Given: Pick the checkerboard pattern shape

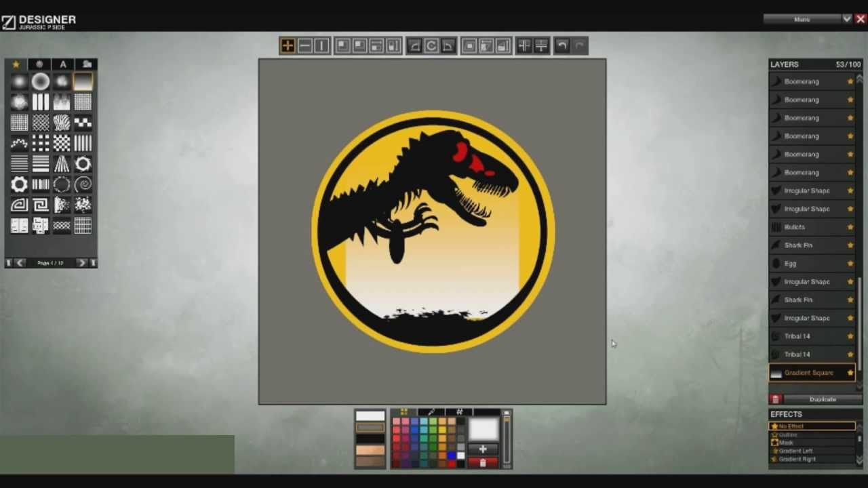Looking at the screenshot, I should (62, 143).
